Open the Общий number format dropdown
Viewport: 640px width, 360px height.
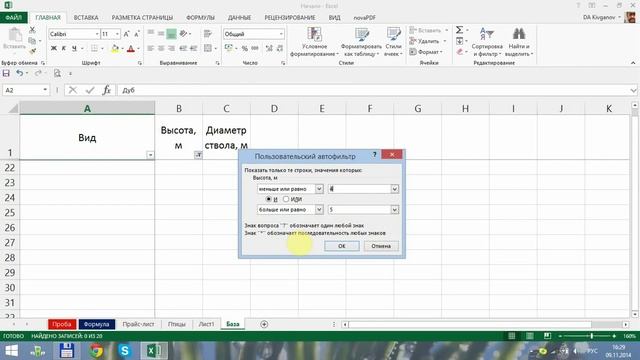tap(281, 34)
